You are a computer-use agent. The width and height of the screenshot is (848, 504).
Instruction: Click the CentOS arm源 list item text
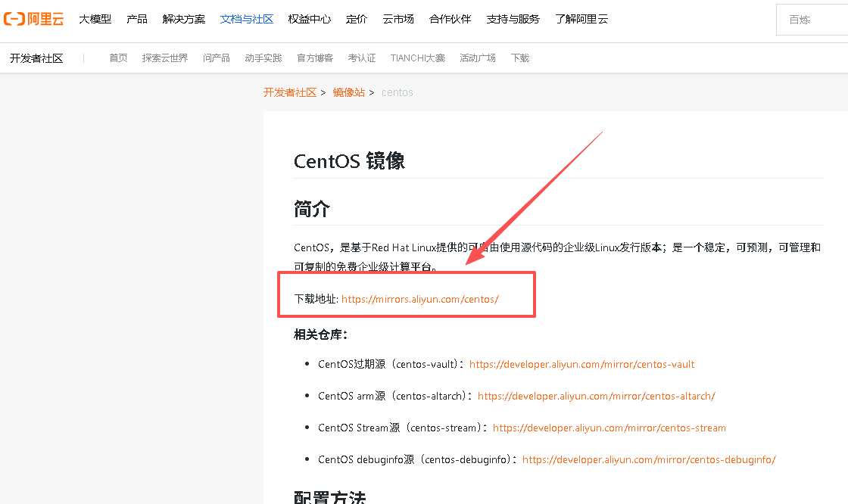[x=395, y=396]
